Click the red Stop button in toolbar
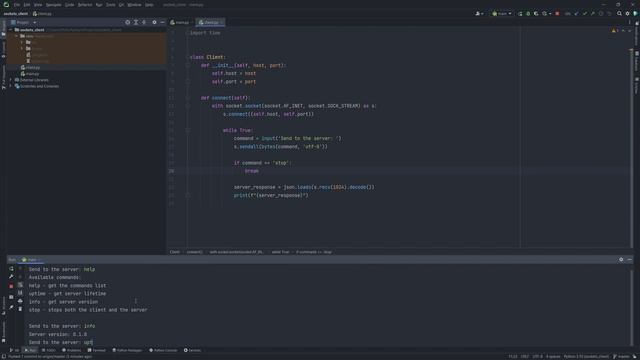640x360 pixels. click(557, 14)
